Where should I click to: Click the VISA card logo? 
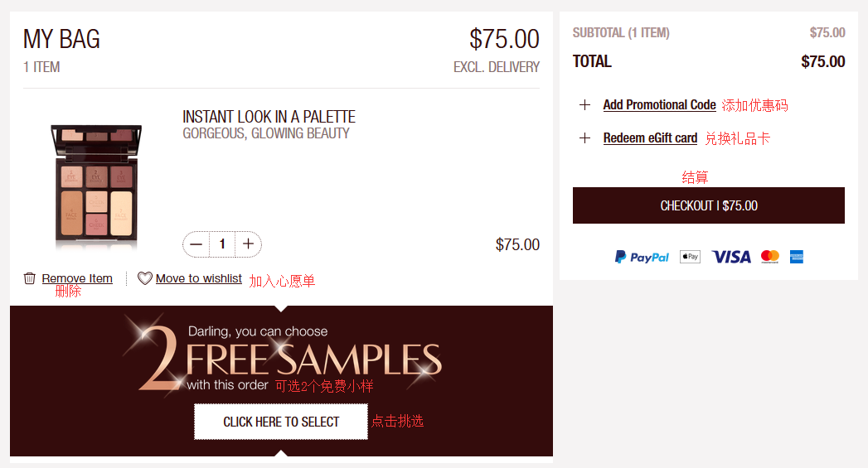coord(731,257)
